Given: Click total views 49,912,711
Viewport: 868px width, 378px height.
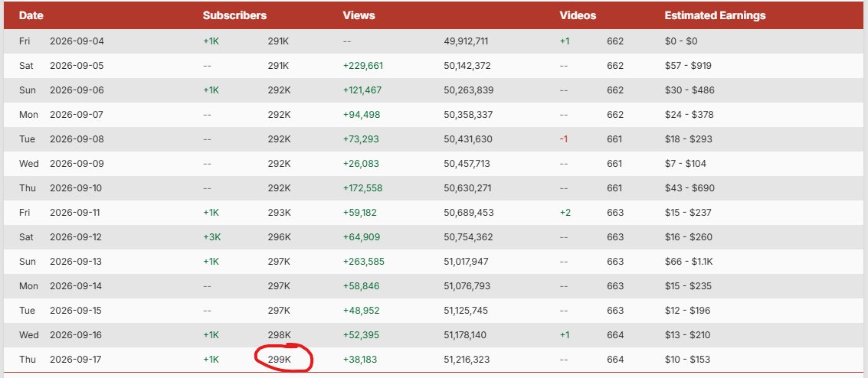Looking at the screenshot, I should click(x=466, y=41).
